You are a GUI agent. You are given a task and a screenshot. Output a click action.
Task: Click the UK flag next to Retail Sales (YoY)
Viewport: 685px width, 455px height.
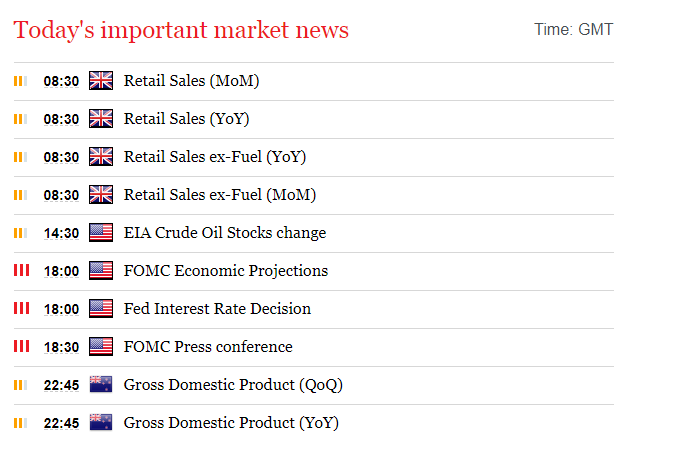[x=101, y=119]
